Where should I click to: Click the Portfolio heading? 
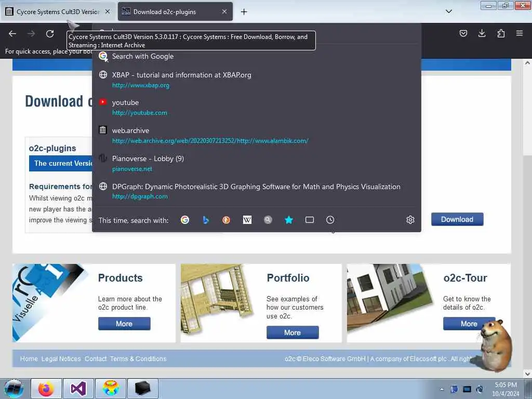[x=288, y=278]
